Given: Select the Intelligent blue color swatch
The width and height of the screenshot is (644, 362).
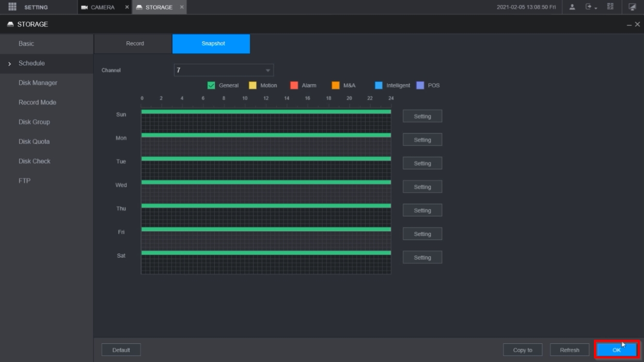Looking at the screenshot, I should [x=379, y=86].
